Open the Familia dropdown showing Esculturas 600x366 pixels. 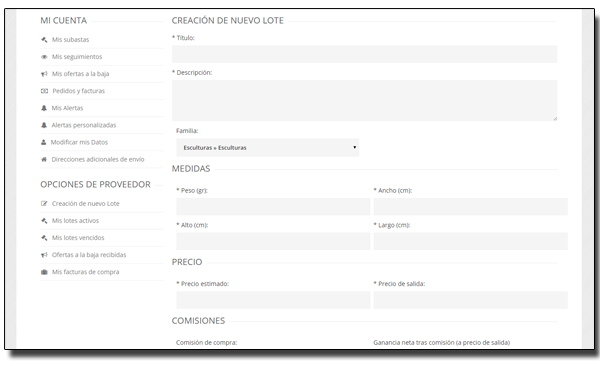267,147
